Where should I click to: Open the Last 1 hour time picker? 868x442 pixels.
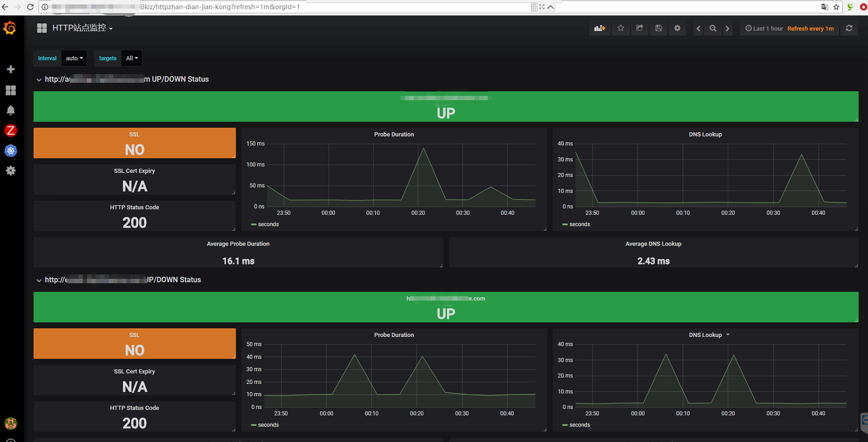pyautogui.click(x=764, y=29)
